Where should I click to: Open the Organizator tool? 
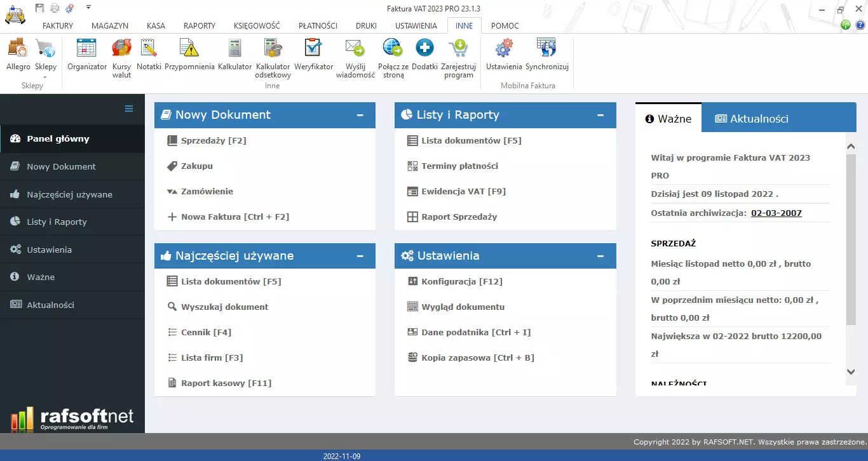click(x=86, y=57)
